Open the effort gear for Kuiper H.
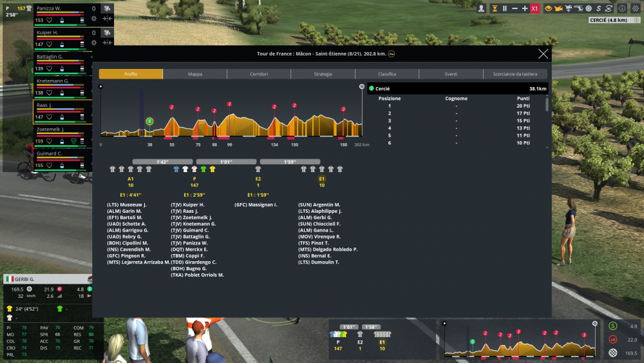Image resolution: width=644 pixels, height=363 pixels. (x=94, y=43)
